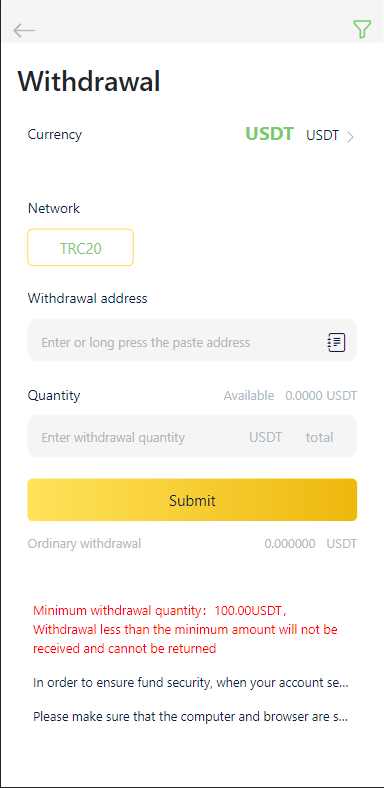Open the address book icon
Viewport: 384px width, 788px height.
[x=336, y=342]
